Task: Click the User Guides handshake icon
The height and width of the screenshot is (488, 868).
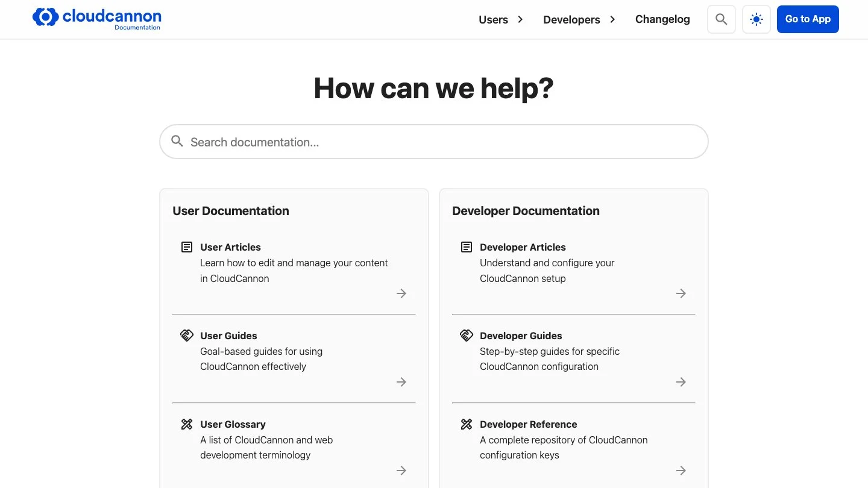Action: pos(187,336)
